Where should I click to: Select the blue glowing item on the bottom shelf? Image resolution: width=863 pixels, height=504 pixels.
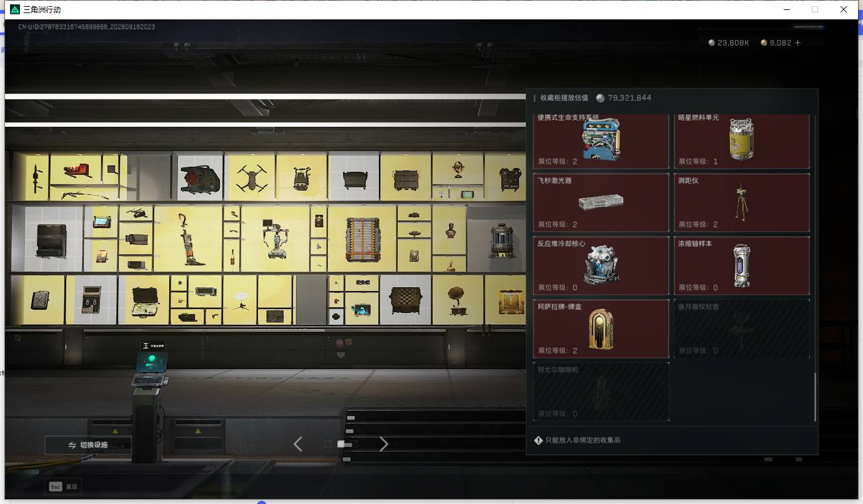pyautogui.click(x=361, y=310)
